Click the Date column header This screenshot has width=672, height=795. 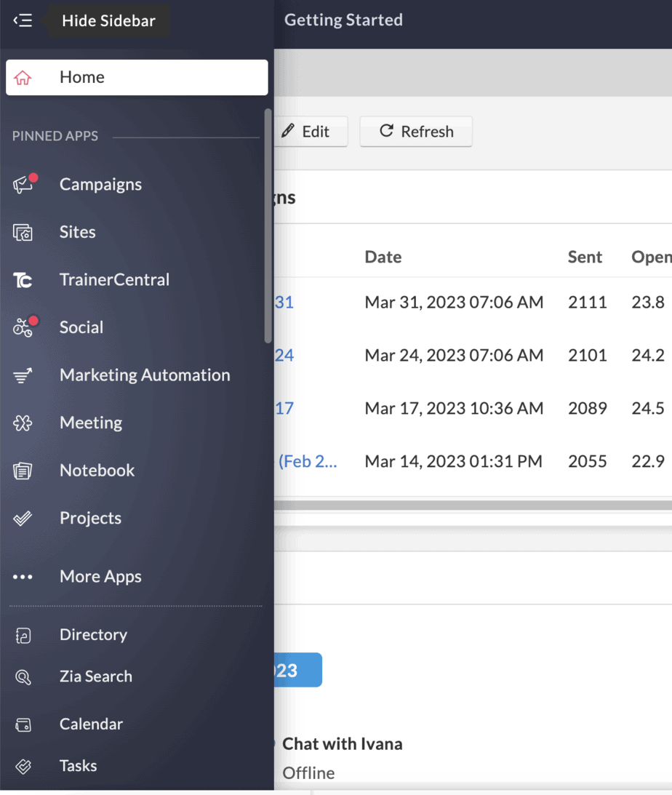383,257
